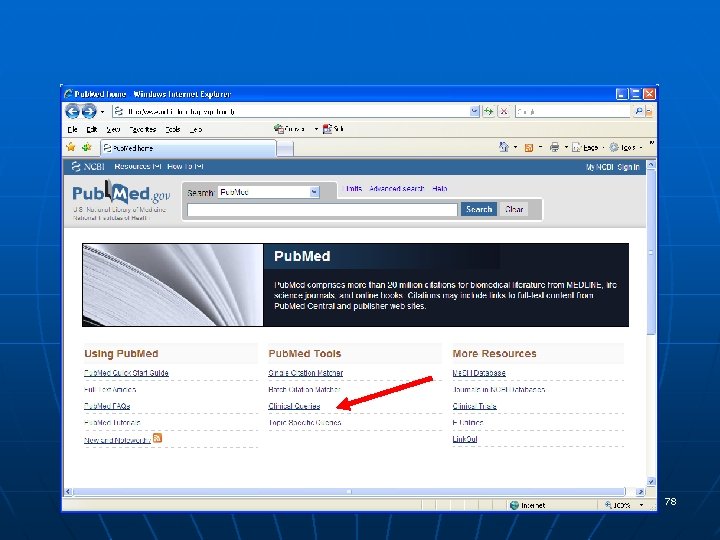This screenshot has height=540, width=720.
Task: Click the Advanced search link
Action: [x=397, y=188]
